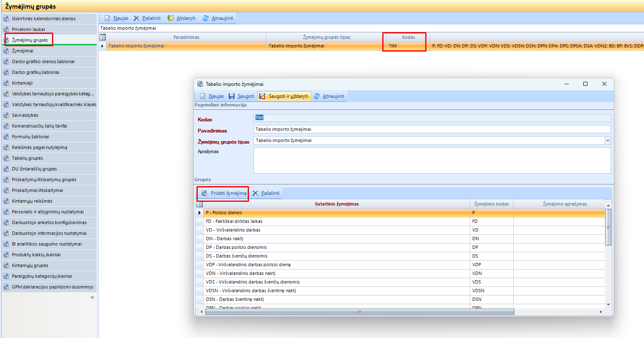Click Atnaujinti button in dialog toolbar
This screenshot has height=338, width=644.
click(x=329, y=96)
